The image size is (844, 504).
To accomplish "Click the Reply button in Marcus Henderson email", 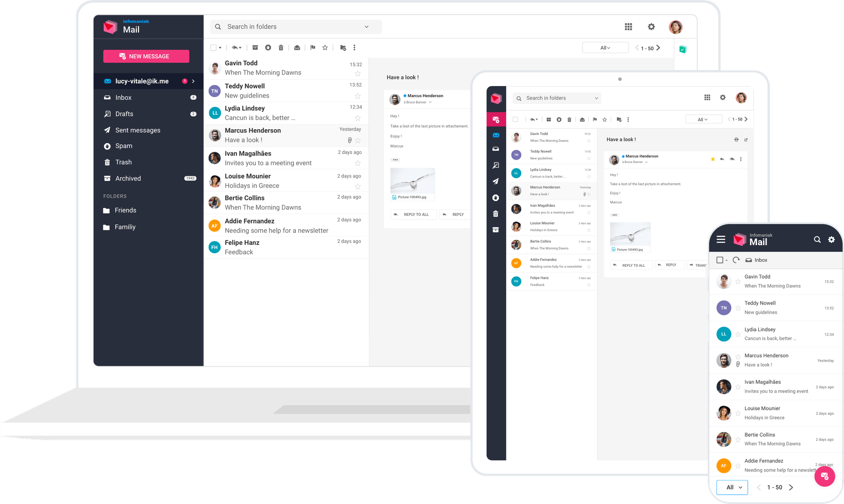I will pyautogui.click(x=454, y=214).
